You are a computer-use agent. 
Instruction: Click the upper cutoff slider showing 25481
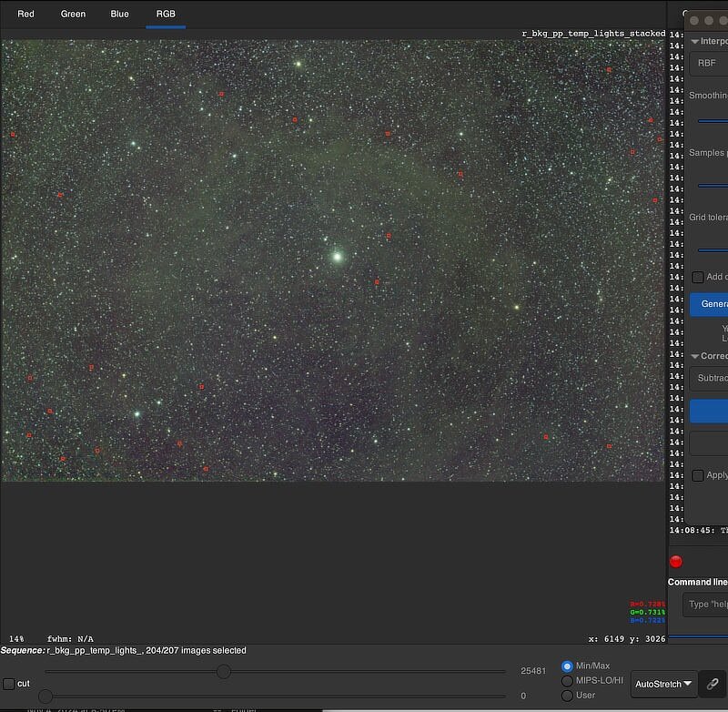pyautogui.click(x=223, y=672)
